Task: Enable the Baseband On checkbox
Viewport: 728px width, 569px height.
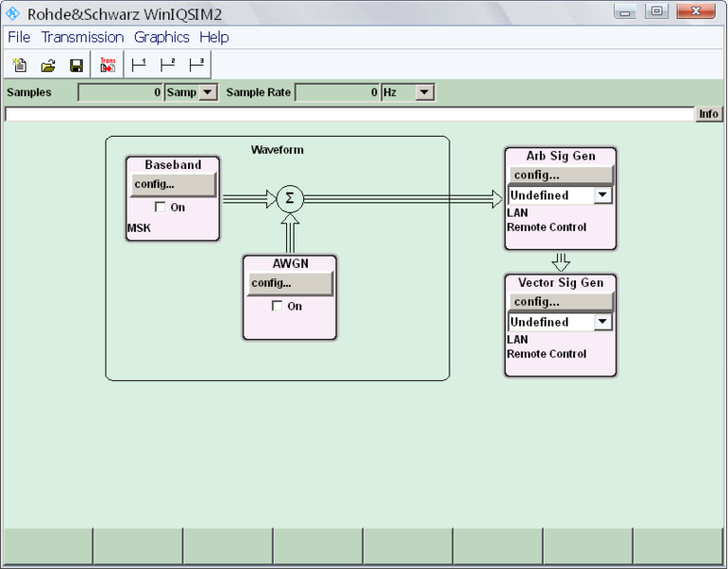Action: (161, 207)
